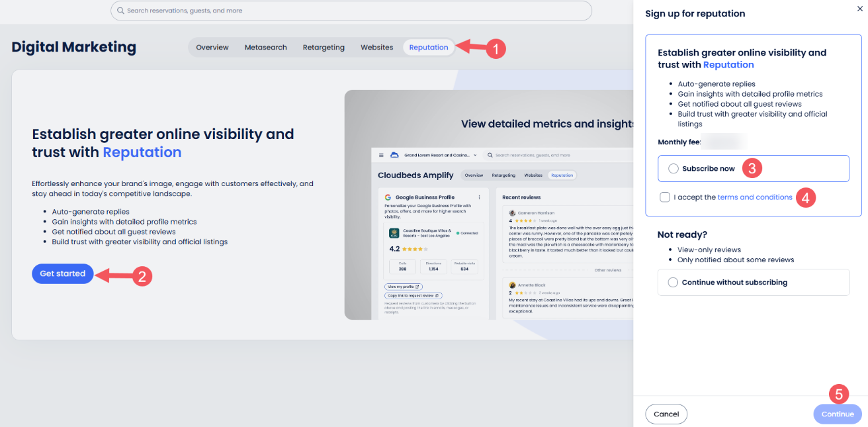Go to the Websites tab
The image size is (868, 427).
[376, 48]
